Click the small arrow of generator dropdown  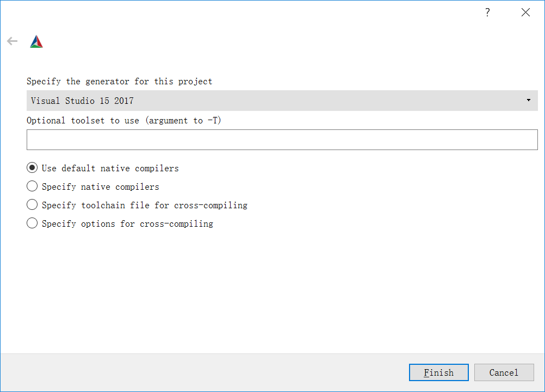[529, 101]
